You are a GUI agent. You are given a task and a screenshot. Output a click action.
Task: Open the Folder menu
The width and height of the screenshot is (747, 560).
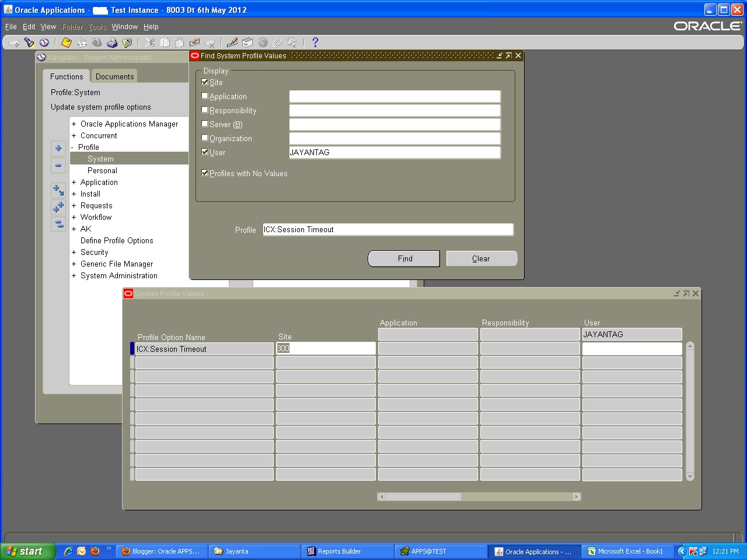click(x=72, y=26)
